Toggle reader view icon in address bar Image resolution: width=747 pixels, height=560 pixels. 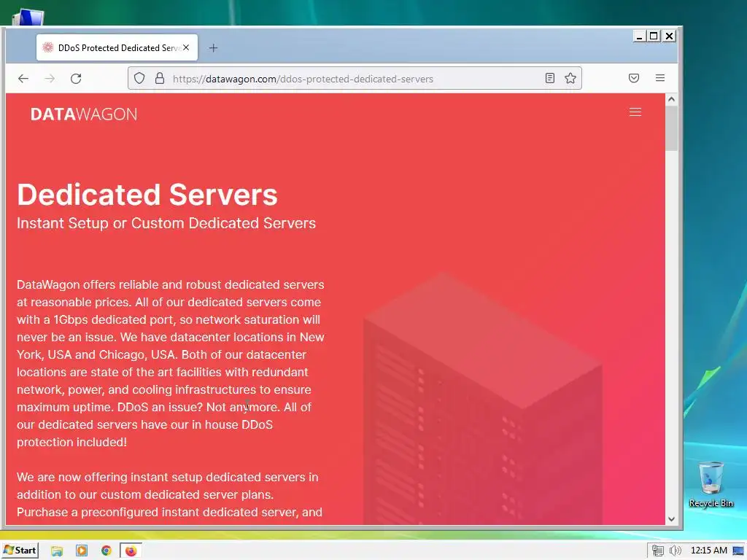pyautogui.click(x=550, y=78)
